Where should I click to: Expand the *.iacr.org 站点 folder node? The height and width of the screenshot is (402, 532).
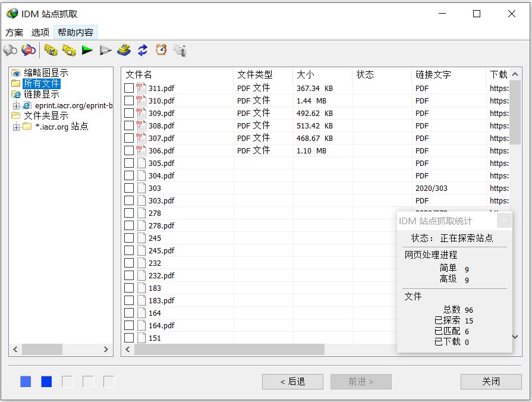[x=16, y=127]
